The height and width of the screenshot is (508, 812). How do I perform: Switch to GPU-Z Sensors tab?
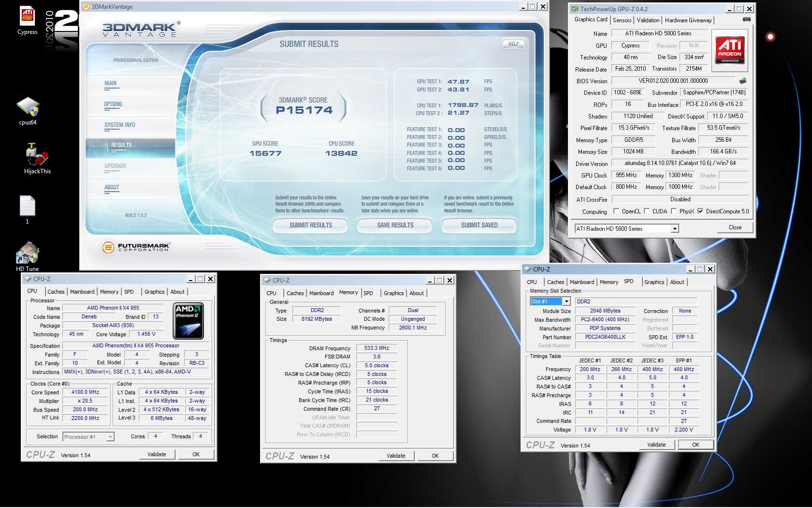click(x=622, y=20)
